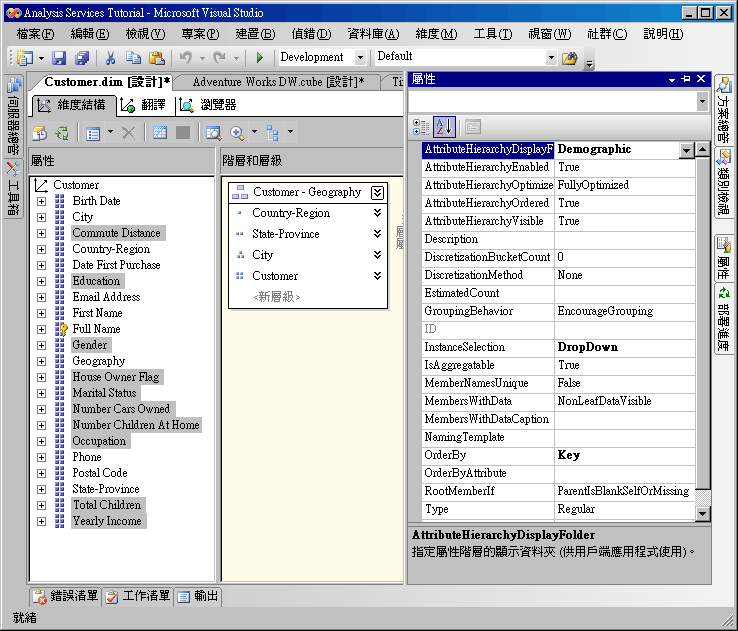Screen dimensions: 738x631
Task: Select the Commute Distance attribute
Action: [x=116, y=233]
